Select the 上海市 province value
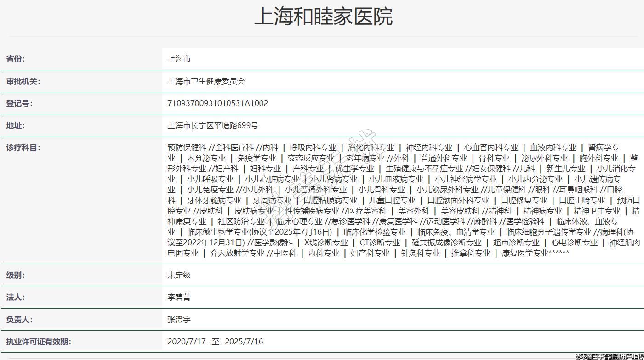Viewport: 644px width, 360px height. [179, 59]
